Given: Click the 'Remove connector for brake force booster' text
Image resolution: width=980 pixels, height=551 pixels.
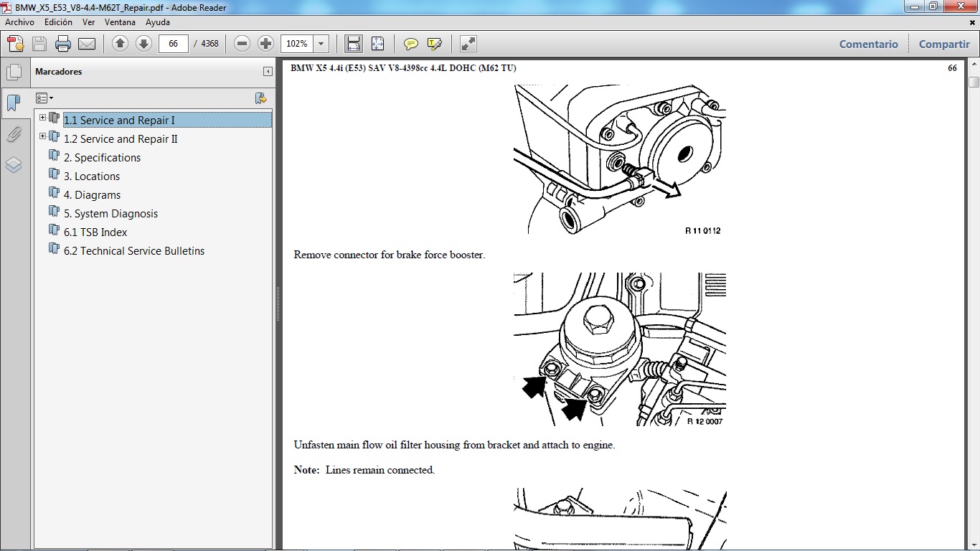Looking at the screenshot, I should point(390,255).
